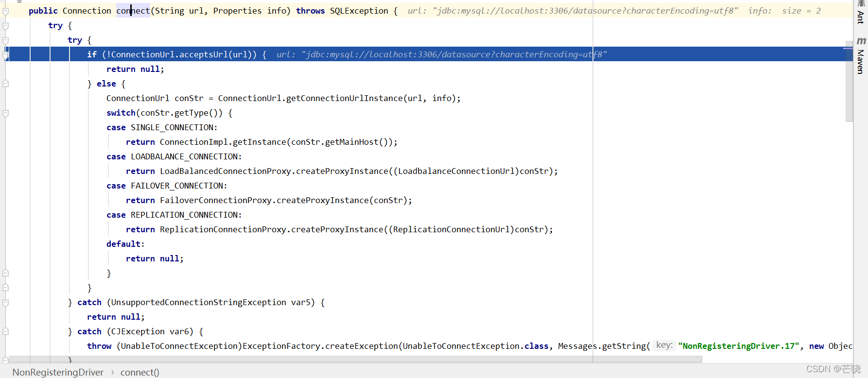
Task: Click the horizontal scrollbar at editor bottom
Action: [355, 359]
